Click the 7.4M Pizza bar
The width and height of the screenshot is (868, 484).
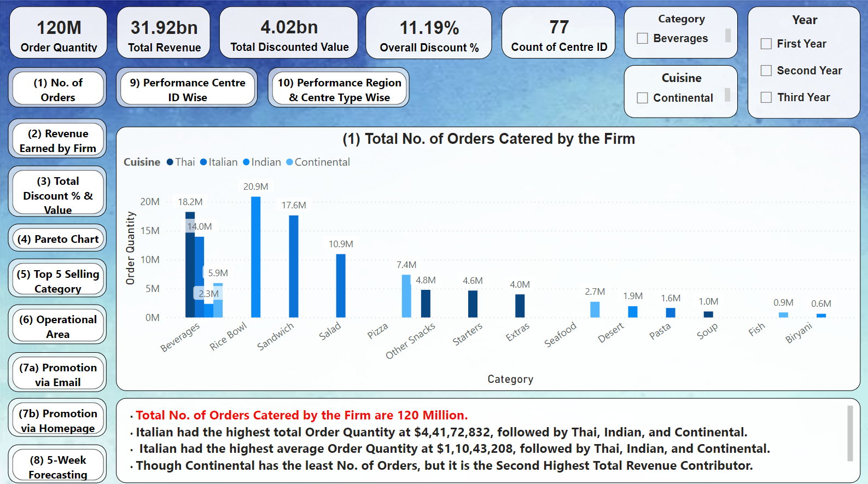click(406, 296)
